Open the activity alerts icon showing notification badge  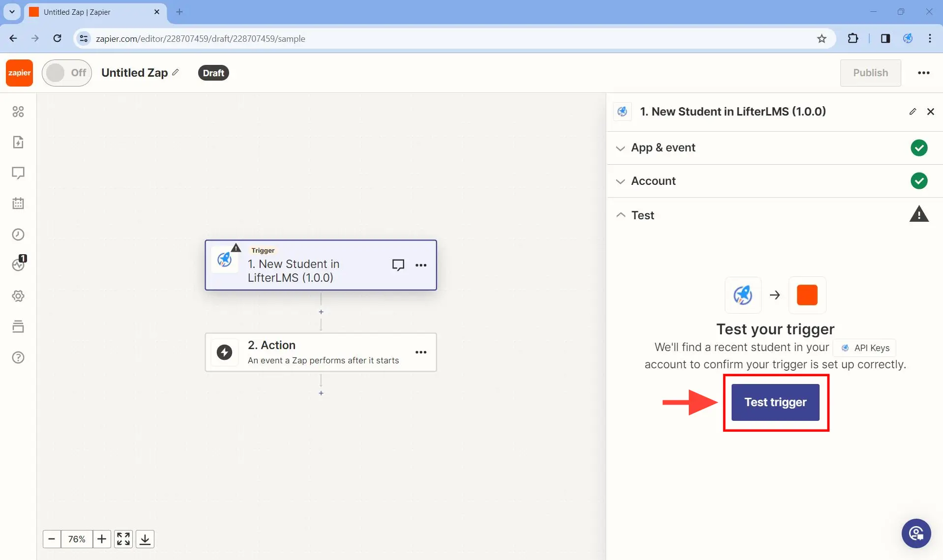[x=18, y=265]
